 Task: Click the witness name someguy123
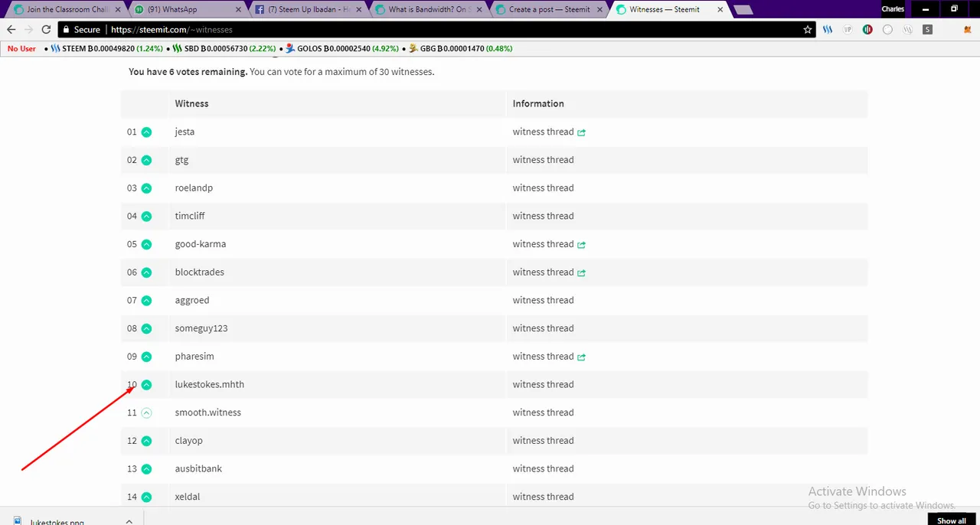pos(201,328)
